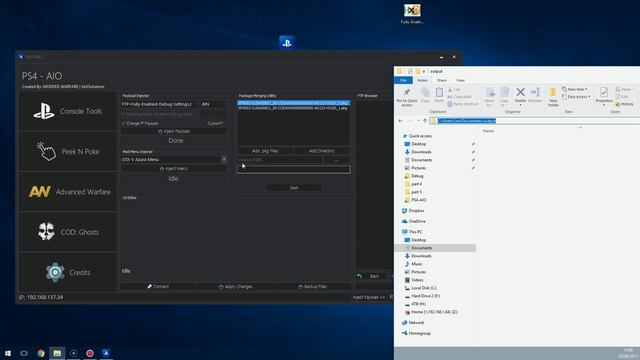This screenshot has width=640, height=360.
Task: Open the Easy access dropdown in Explorer
Action: point(576,97)
